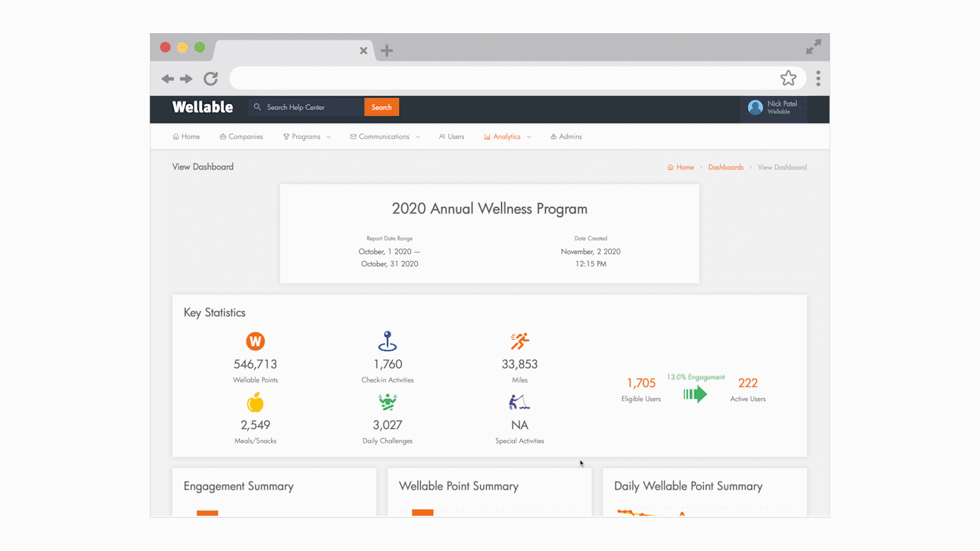
Task: Click the Meals/Snacks apple icon
Action: point(255,402)
